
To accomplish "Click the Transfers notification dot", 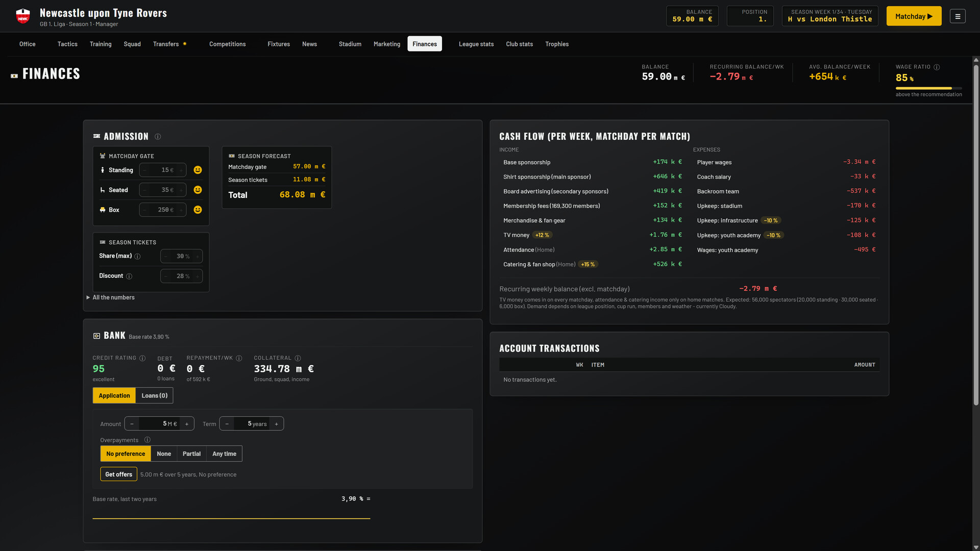I will (x=185, y=44).
